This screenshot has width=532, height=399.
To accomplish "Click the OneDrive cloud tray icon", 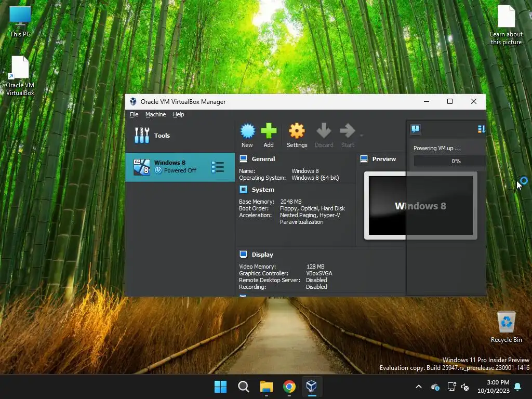I will tap(435, 387).
